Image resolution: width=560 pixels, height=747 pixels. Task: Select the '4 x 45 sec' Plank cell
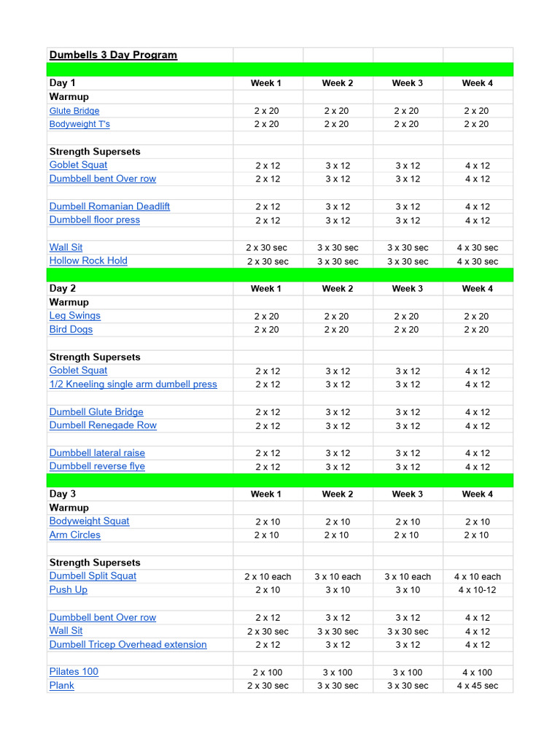[x=477, y=686]
